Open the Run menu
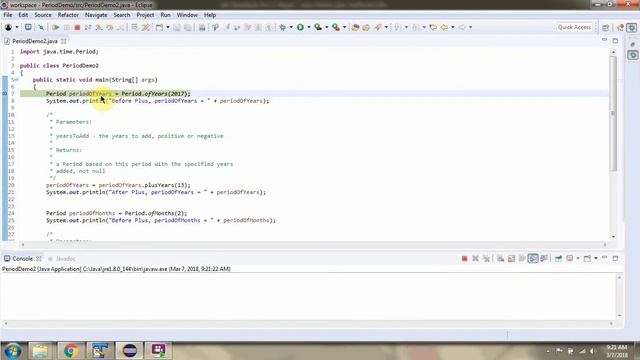640x360 pixels. [165, 15]
